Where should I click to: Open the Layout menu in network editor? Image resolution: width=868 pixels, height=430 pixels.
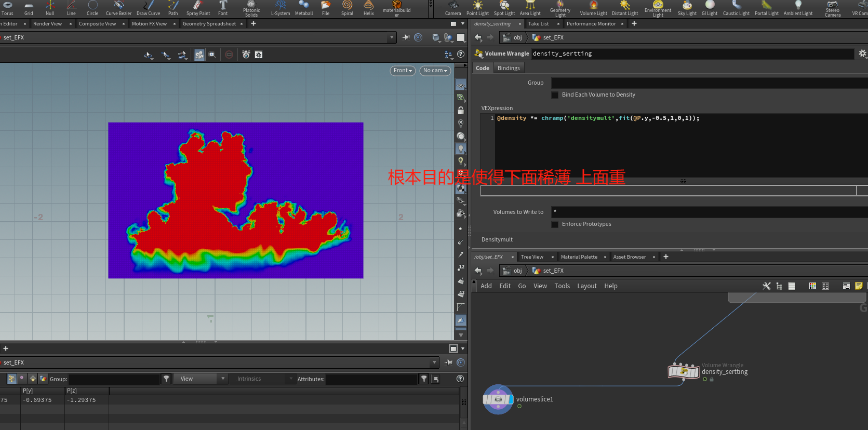(586, 286)
